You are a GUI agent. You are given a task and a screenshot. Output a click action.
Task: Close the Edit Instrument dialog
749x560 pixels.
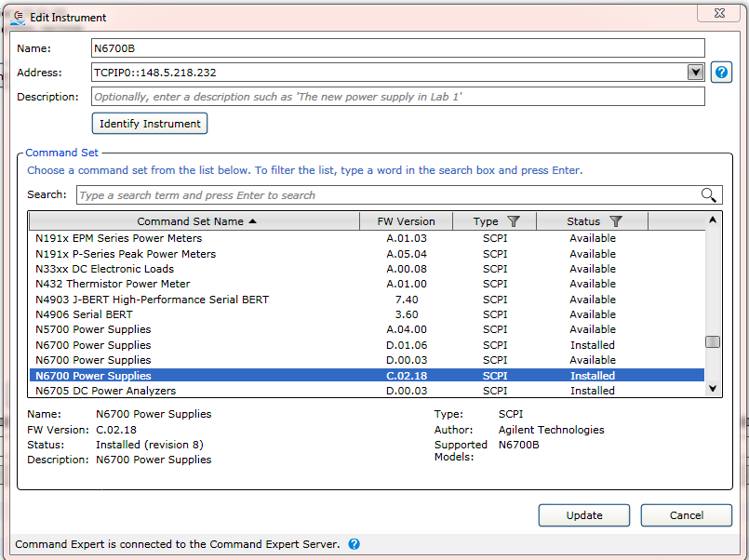click(719, 13)
